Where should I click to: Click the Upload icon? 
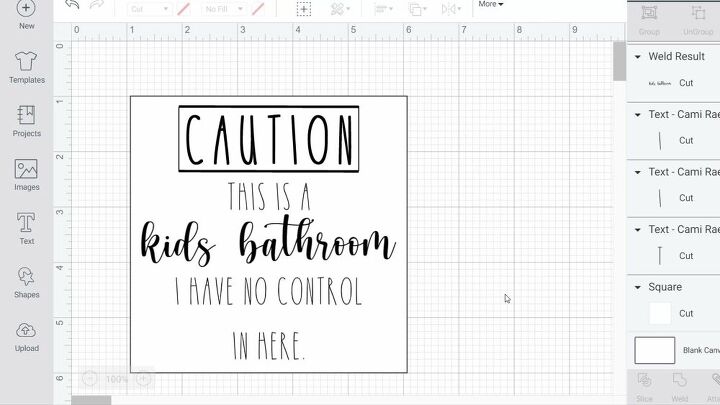[26, 334]
